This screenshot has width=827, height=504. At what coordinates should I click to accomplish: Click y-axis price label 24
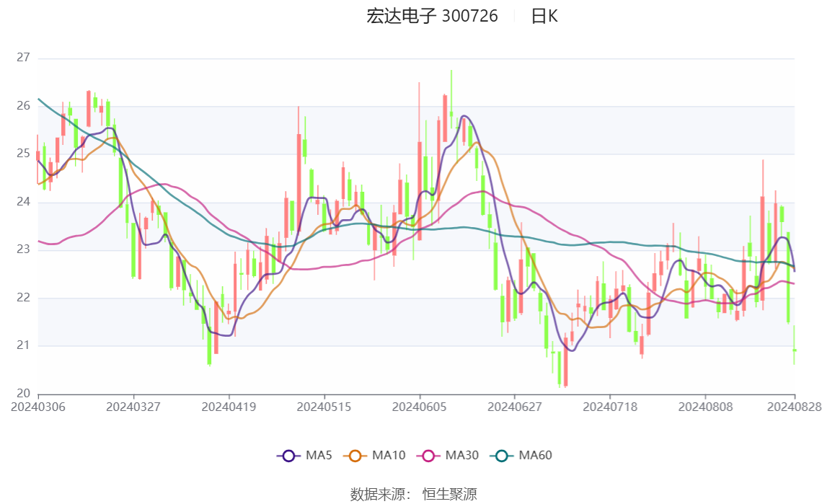point(23,201)
